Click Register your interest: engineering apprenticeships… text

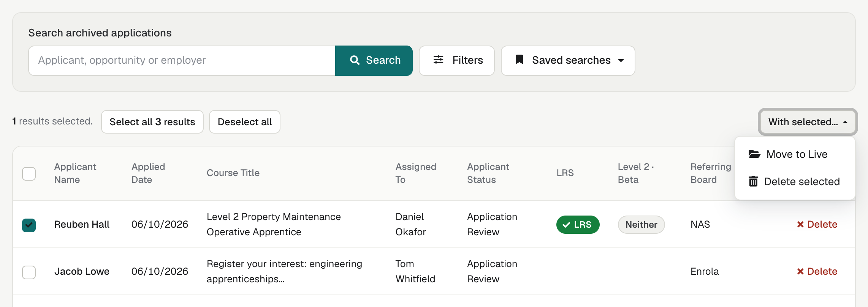click(284, 271)
